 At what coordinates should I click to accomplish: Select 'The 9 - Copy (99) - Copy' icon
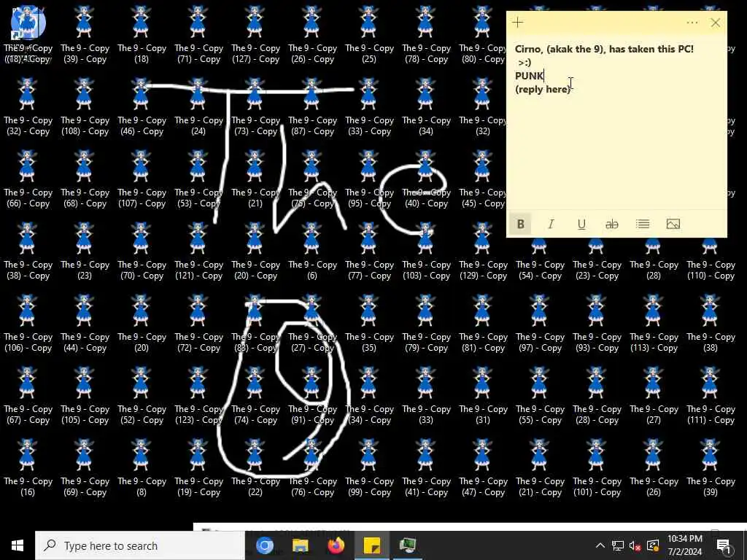tap(369, 467)
